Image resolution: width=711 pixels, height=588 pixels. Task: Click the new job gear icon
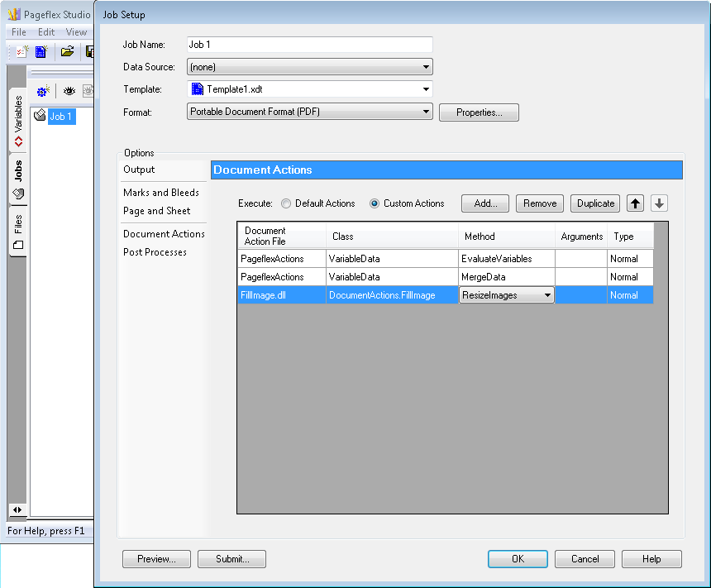click(x=44, y=91)
